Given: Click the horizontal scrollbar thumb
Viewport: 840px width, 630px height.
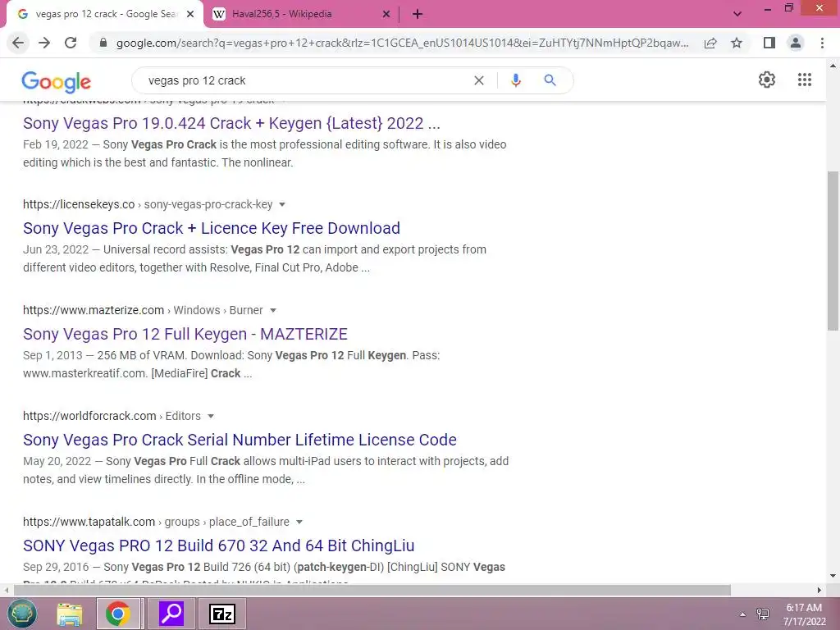Looking at the screenshot, I should click(372, 591).
